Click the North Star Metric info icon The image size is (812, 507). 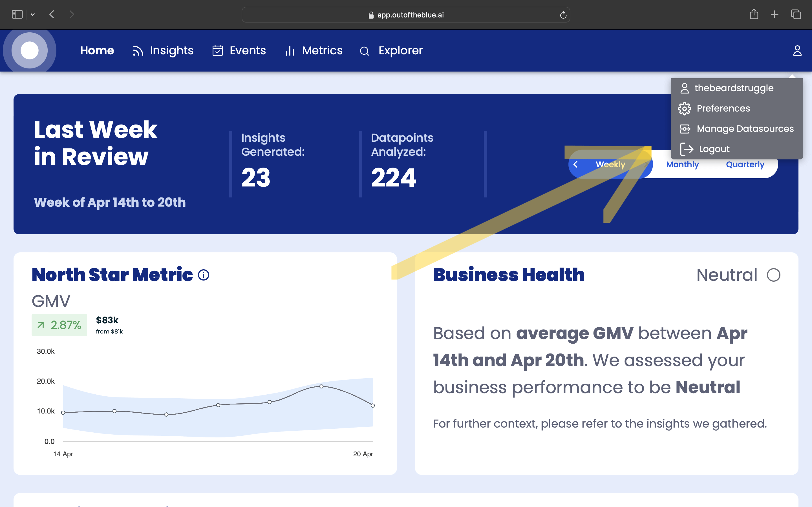pos(203,275)
